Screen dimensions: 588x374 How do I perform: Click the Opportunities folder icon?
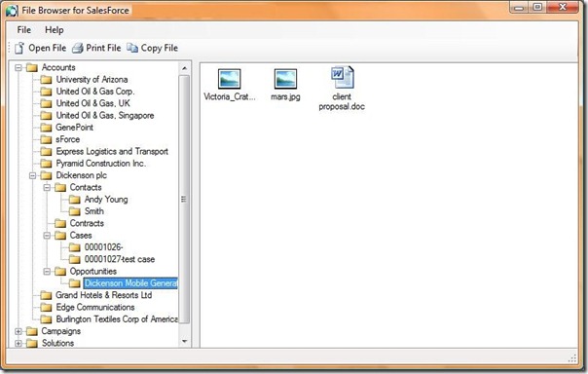(60, 272)
